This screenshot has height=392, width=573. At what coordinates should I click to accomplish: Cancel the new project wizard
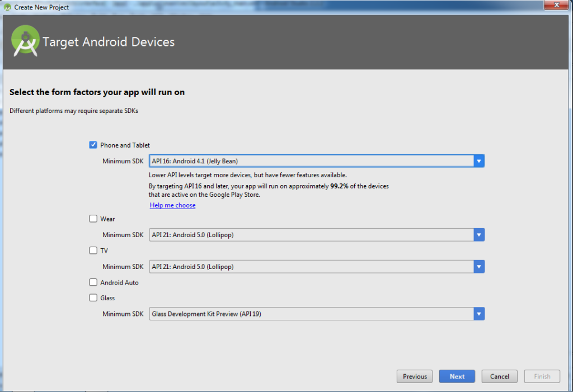click(499, 376)
